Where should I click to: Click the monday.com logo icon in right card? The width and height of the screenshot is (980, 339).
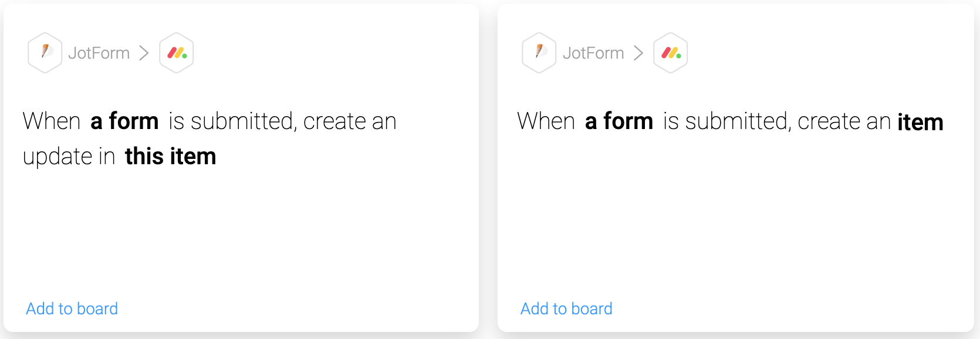(671, 53)
